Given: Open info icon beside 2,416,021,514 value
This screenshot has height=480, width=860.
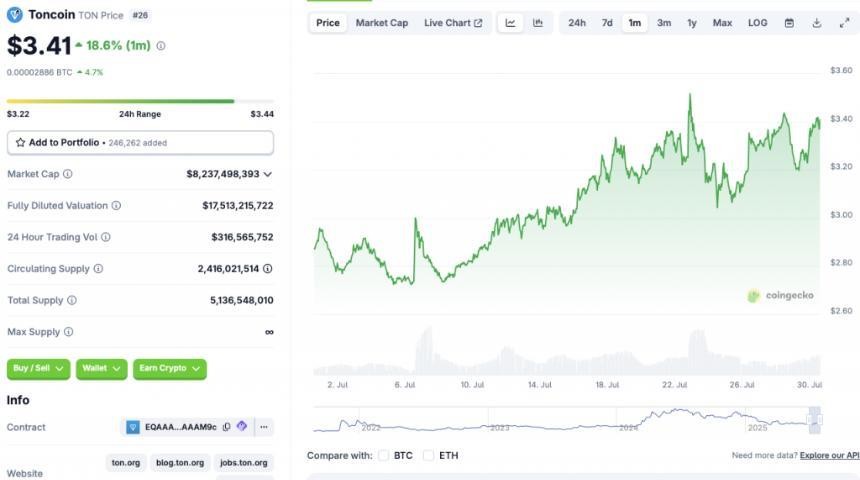Looking at the screenshot, I should pyautogui.click(x=268, y=269).
